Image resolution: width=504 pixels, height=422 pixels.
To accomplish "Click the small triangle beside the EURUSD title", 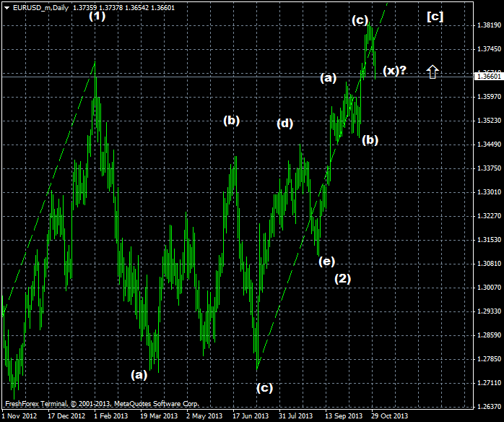I will (x=6, y=7).
